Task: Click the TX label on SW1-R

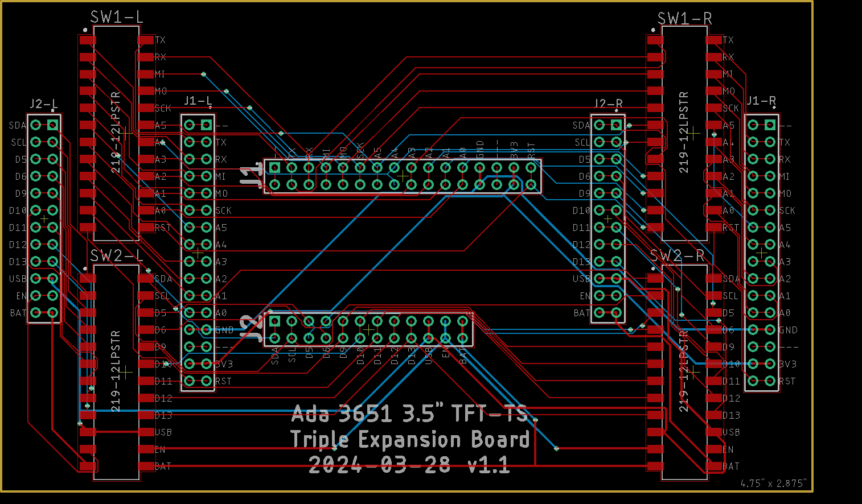Action: tap(728, 40)
